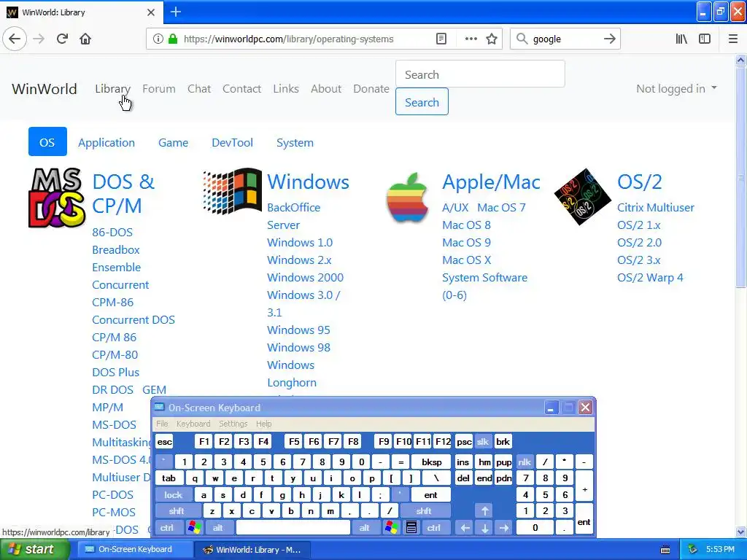Open the 86-DOS link
The width and height of the screenshot is (747, 560).
(x=112, y=233)
